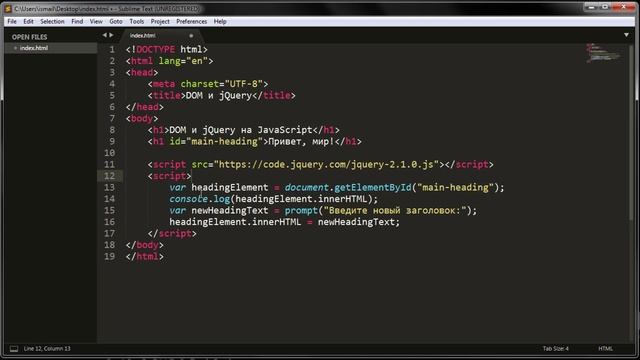Click line number 12 in gutter
This screenshot has height=360, width=640.
click(x=109, y=176)
